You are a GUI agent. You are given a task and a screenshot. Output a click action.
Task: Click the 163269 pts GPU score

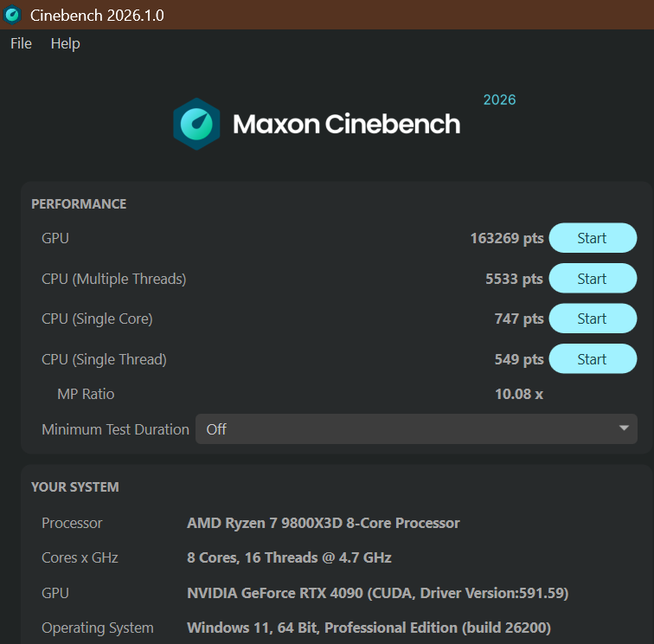click(507, 238)
